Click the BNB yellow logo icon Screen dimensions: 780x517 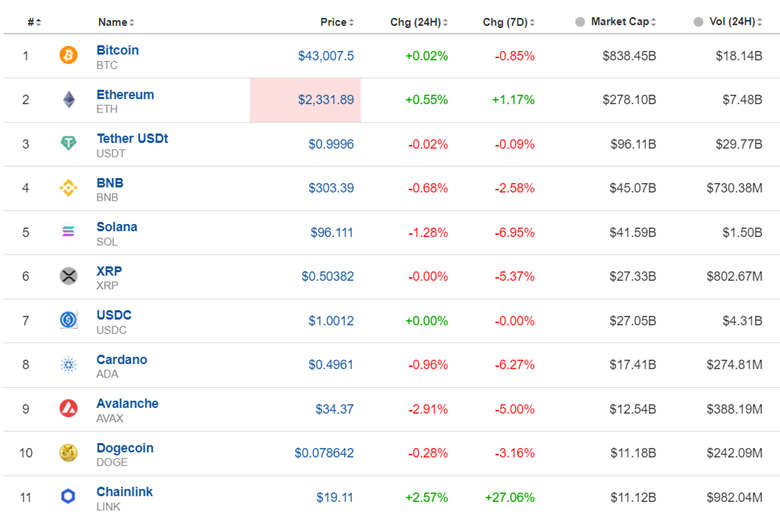[68, 188]
